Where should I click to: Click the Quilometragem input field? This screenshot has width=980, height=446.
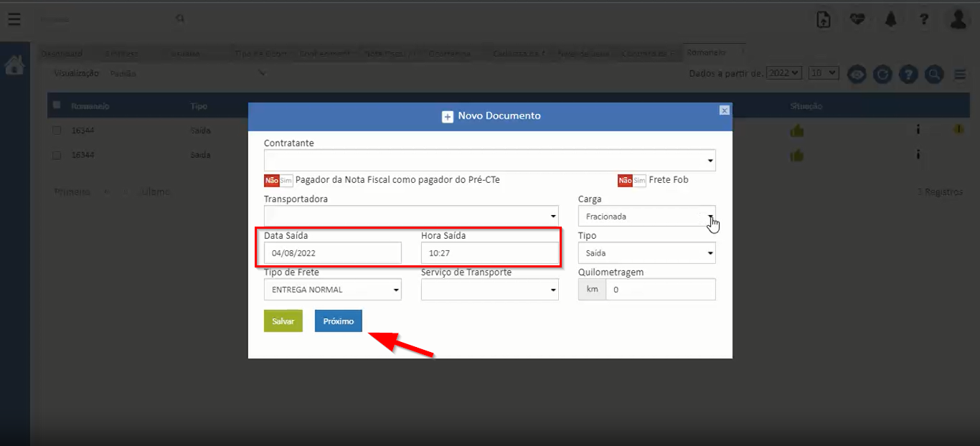(660, 290)
